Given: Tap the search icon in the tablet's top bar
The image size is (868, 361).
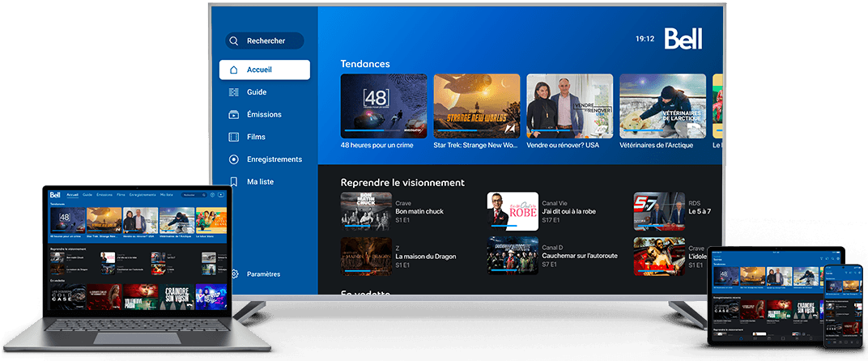Looking at the screenshot, I should coord(832,258).
